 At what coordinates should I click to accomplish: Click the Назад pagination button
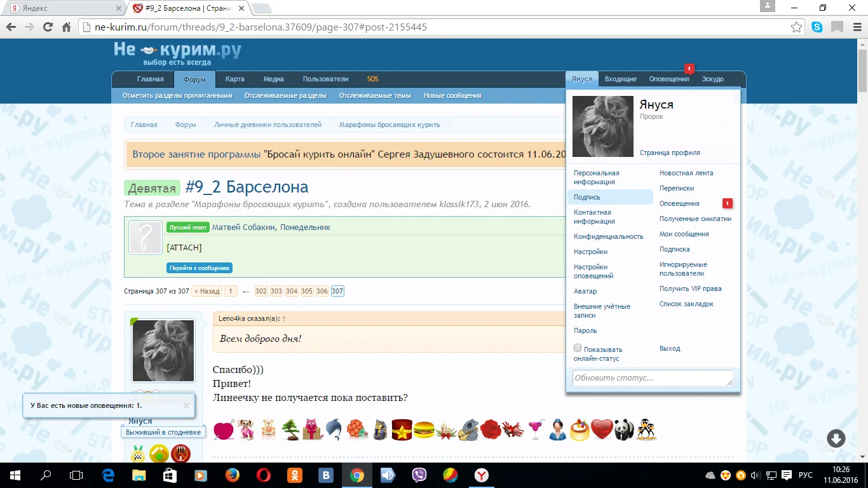coord(207,291)
